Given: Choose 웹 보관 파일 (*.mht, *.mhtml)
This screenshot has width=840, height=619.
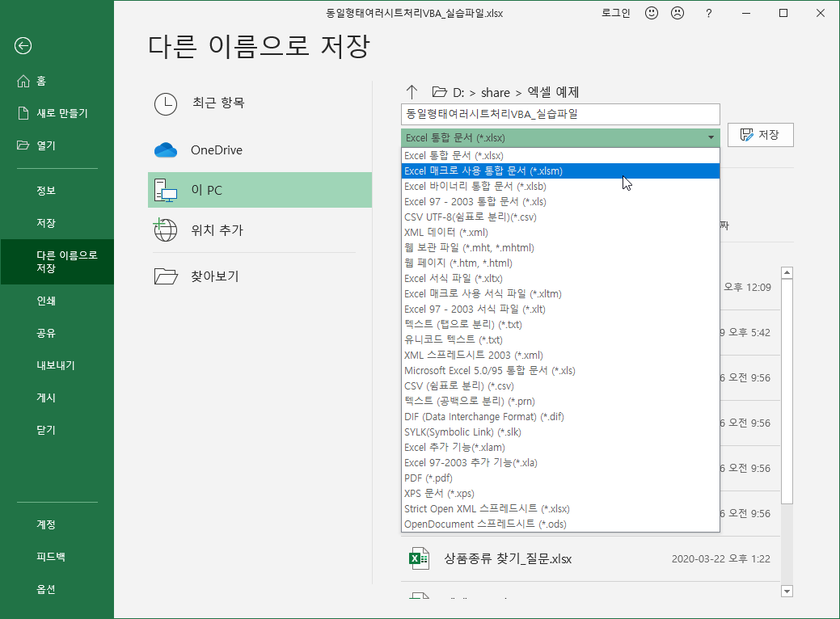Looking at the screenshot, I should click(x=560, y=248).
